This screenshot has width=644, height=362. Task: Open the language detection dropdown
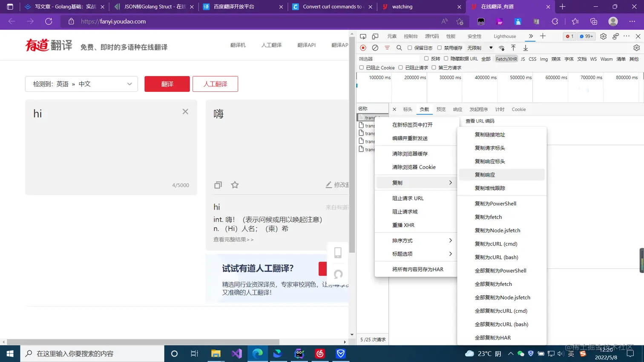(x=81, y=84)
